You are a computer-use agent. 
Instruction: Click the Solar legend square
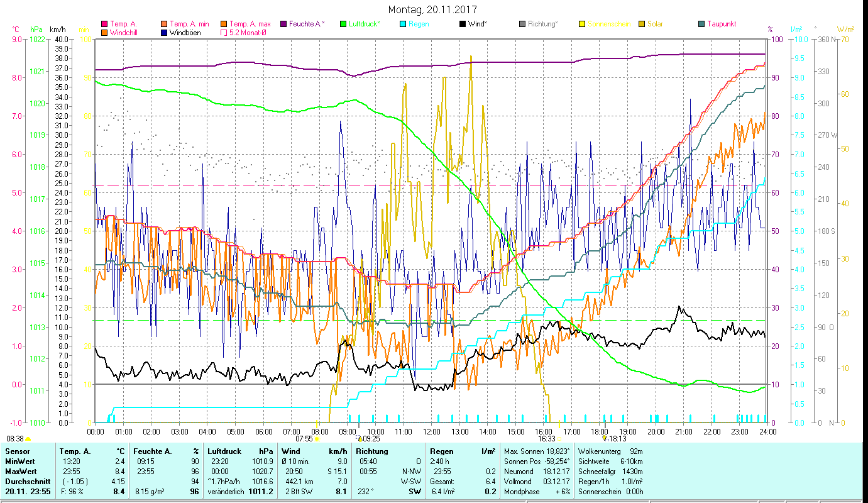[642, 24]
